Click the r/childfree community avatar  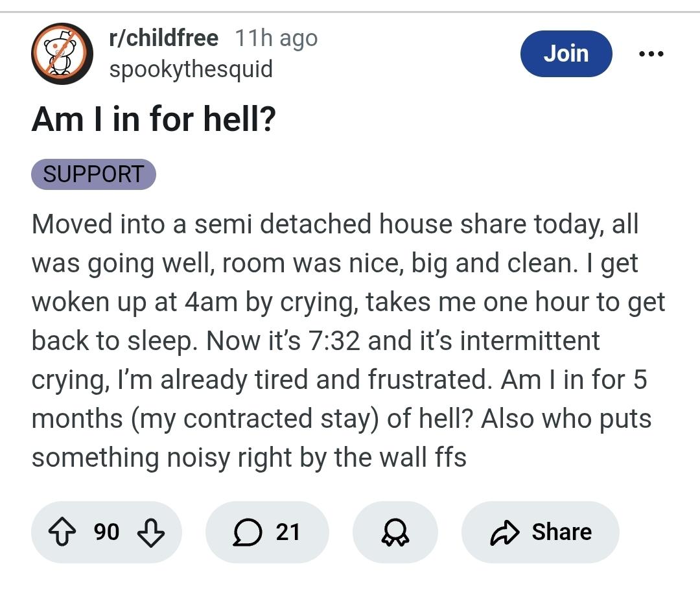pyautogui.click(x=63, y=54)
